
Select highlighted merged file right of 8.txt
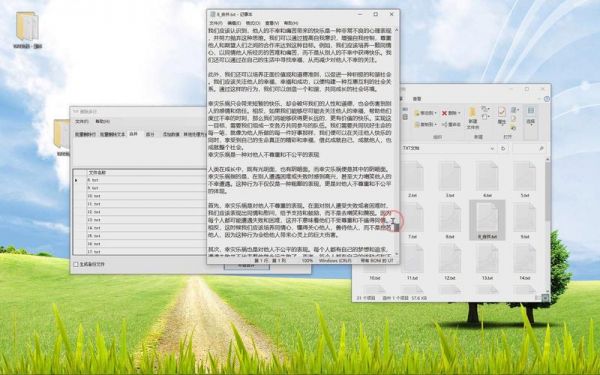tap(487, 220)
